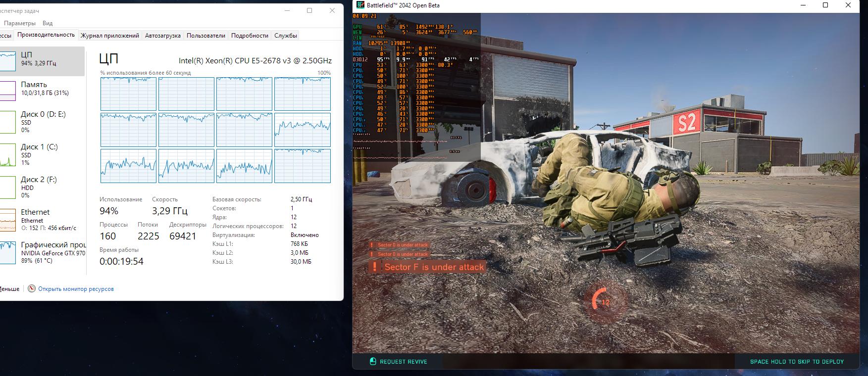Screen dimensions: 868x376
Task: Click the top-left CPU core usage graph
Action: (128, 94)
